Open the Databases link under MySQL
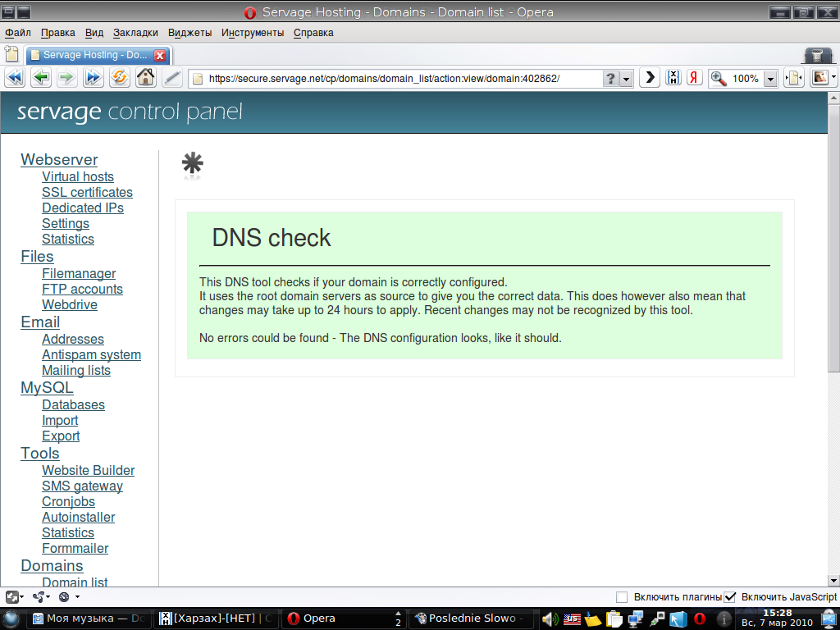Viewport: 840px width, 630px height. pyautogui.click(x=73, y=405)
